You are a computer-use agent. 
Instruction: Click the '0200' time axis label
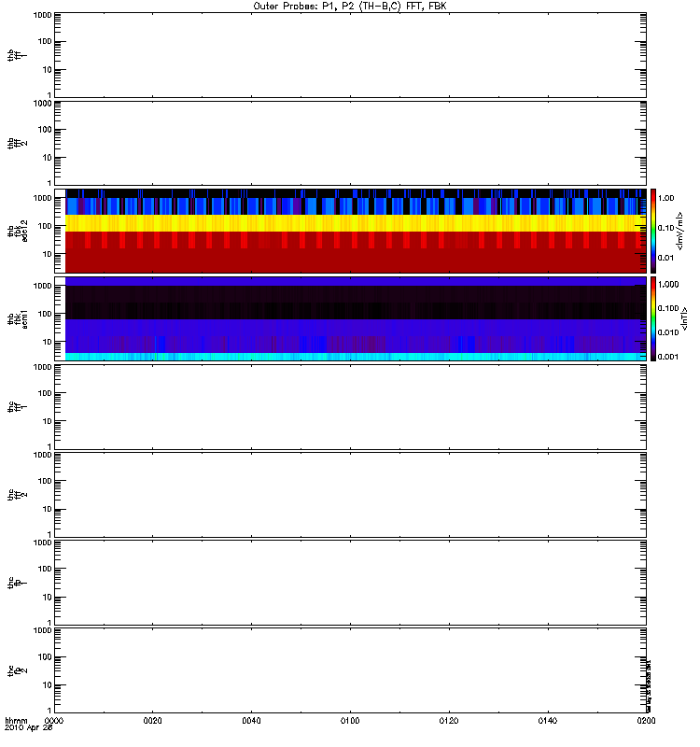[646, 721]
